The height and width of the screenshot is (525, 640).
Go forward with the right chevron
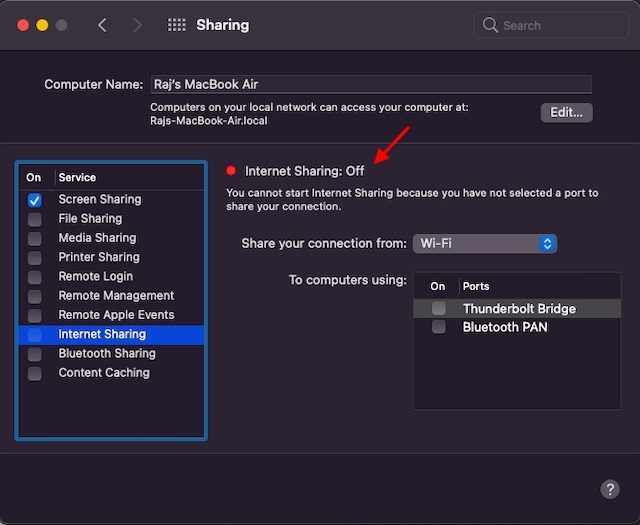click(138, 25)
